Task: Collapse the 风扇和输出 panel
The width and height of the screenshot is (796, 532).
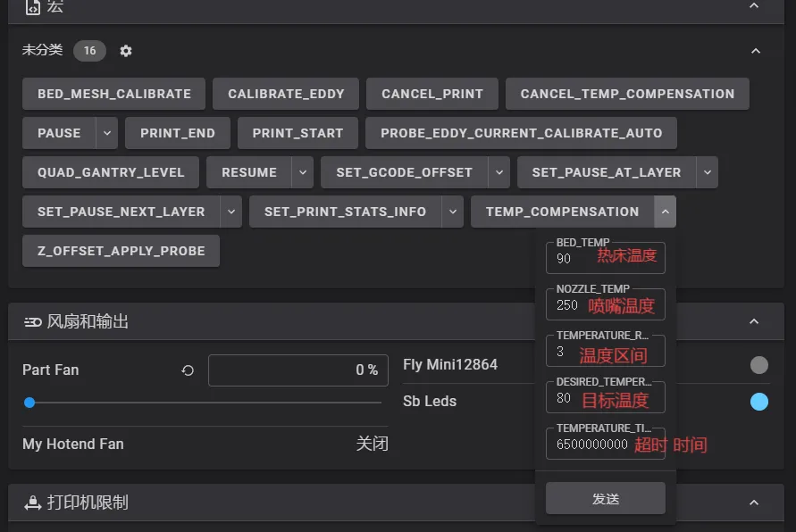Action: coord(754,321)
